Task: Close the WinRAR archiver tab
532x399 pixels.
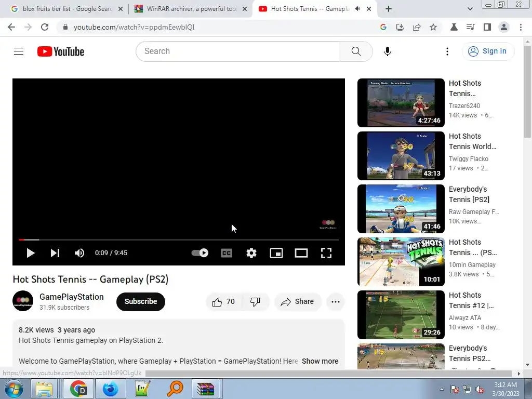Action: (x=245, y=9)
